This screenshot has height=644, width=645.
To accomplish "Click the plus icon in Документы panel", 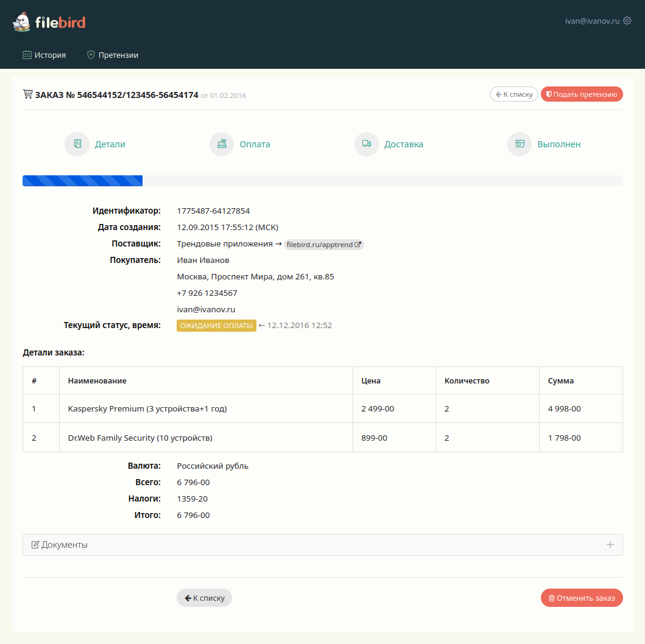I will point(610,545).
